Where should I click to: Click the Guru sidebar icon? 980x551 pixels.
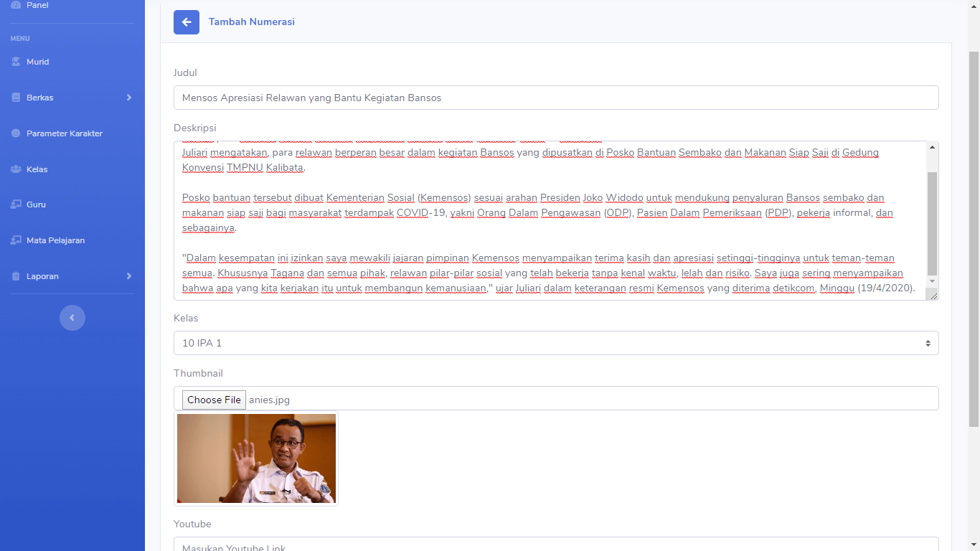pyautogui.click(x=16, y=204)
